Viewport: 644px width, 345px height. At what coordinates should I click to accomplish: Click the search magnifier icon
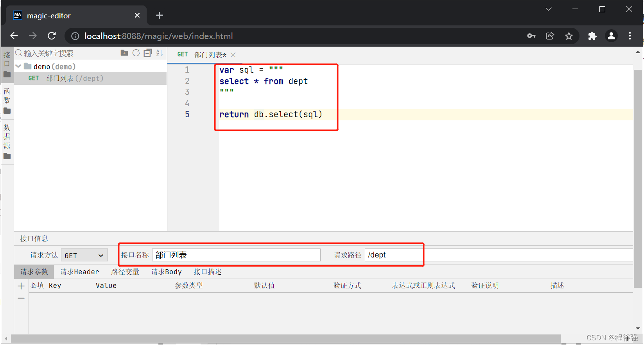point(18,53)
